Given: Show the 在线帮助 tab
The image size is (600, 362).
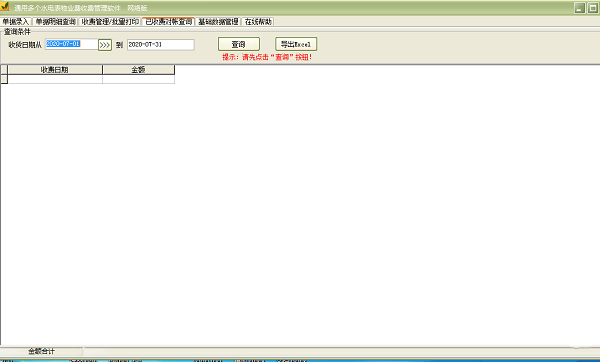Looking at the screenshot, I should pos(258,22).
